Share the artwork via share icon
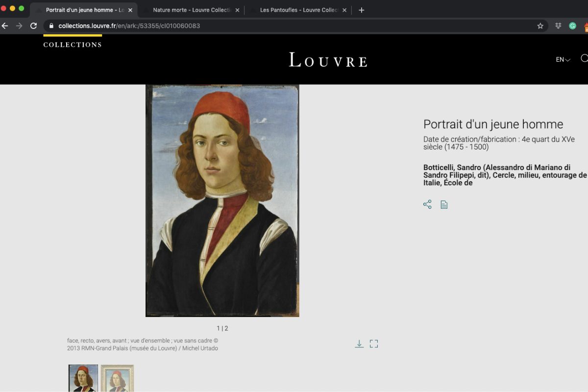 (x=427, y=204)
